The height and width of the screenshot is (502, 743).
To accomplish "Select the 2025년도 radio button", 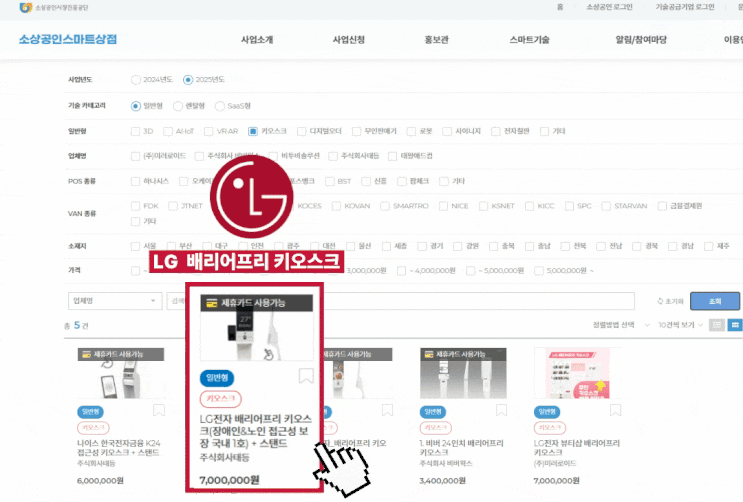I will tap(188, 80).
